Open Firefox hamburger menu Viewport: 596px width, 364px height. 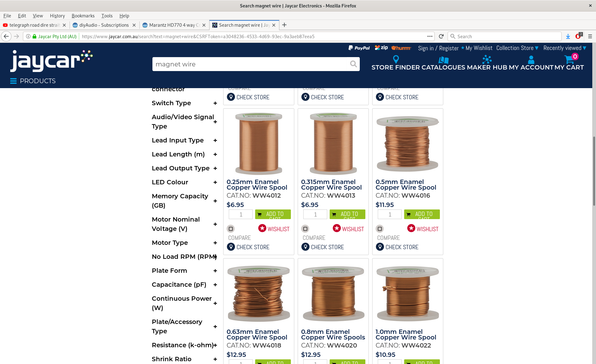(x=590, y=36)
